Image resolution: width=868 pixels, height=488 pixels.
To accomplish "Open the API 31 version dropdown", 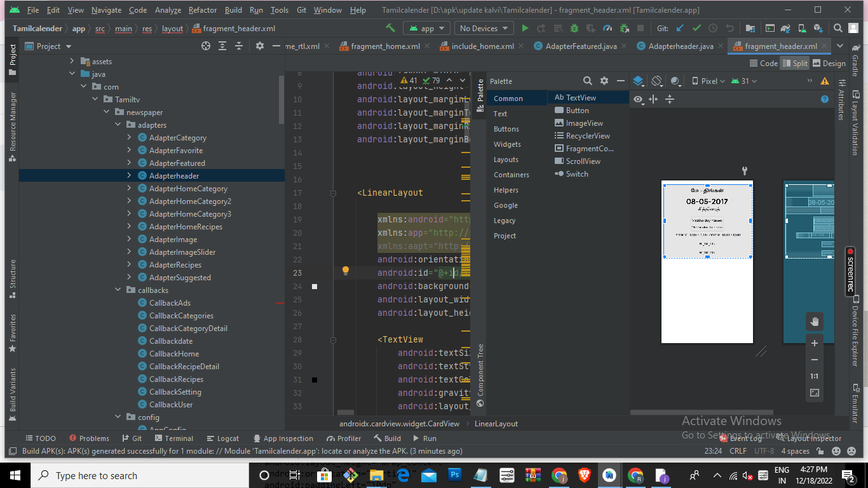I will tap(744, 81).
